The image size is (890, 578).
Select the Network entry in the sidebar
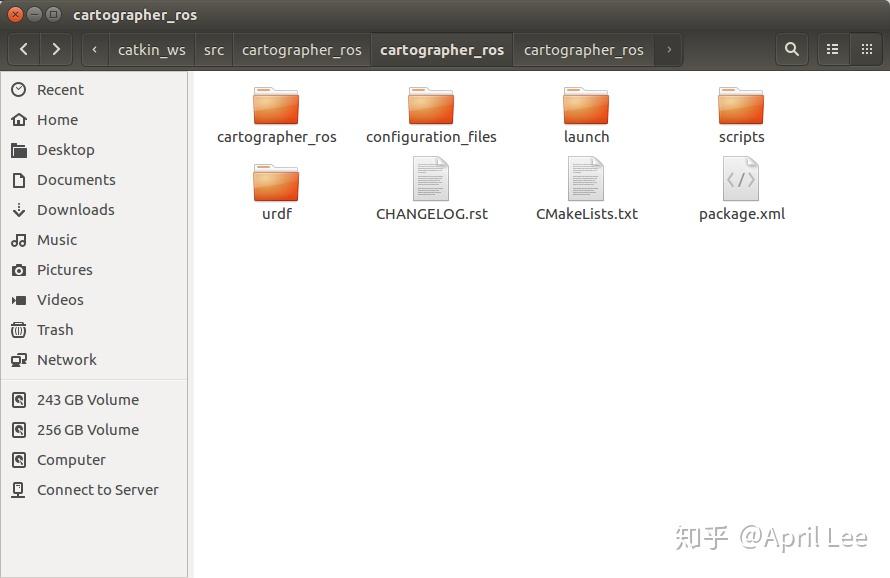coord(66,360)
